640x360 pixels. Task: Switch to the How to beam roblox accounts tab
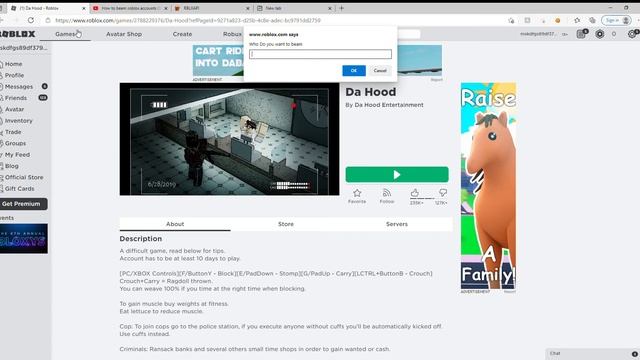130,8
